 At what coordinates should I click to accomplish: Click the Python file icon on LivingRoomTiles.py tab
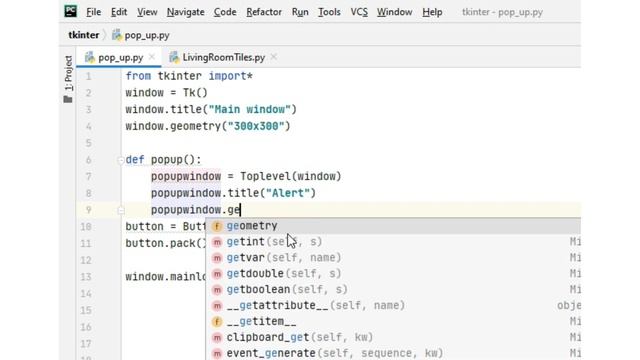coord(174,57)
